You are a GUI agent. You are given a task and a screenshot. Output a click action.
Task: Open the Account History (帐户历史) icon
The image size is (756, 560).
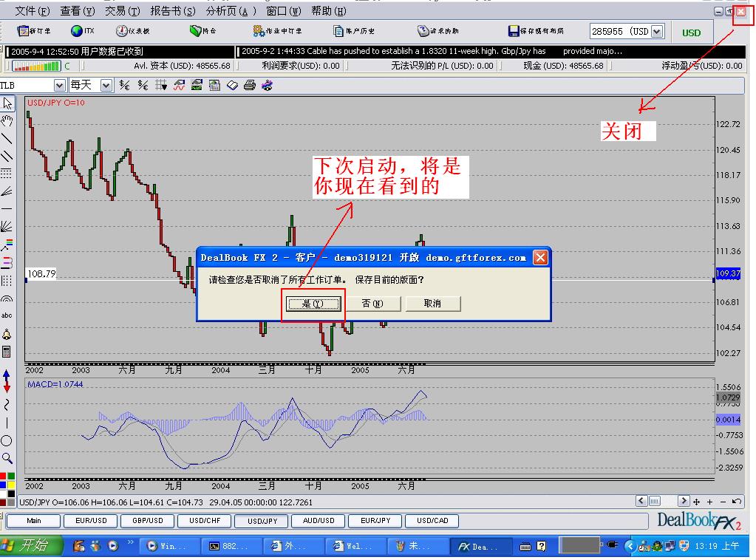(338, 31)
